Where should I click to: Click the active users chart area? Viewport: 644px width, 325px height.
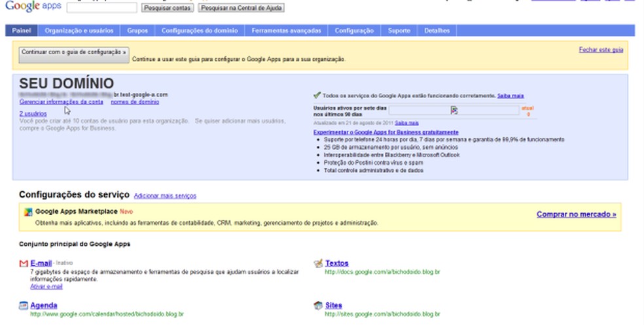(x=454, y=110)
